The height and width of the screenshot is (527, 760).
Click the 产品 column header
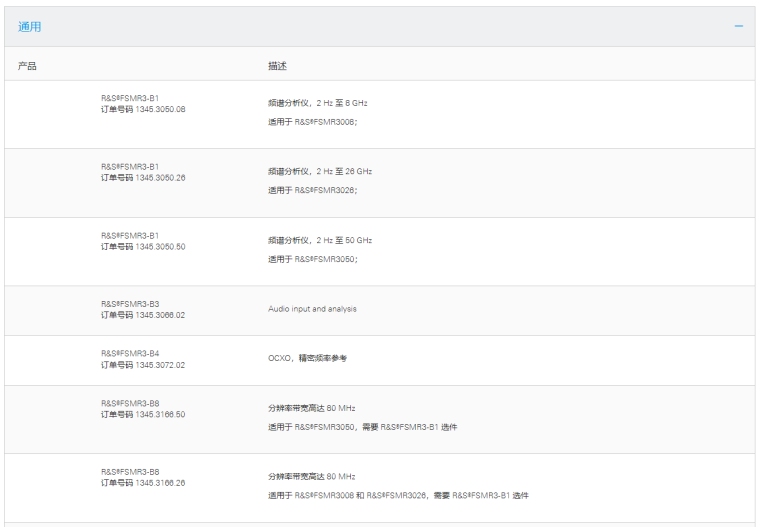point(28,65)
